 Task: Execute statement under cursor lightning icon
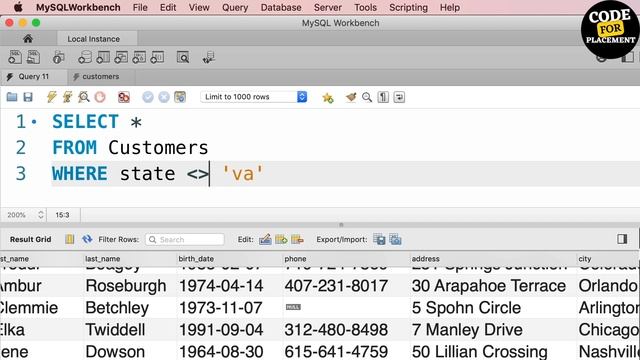tap(67, 97)
